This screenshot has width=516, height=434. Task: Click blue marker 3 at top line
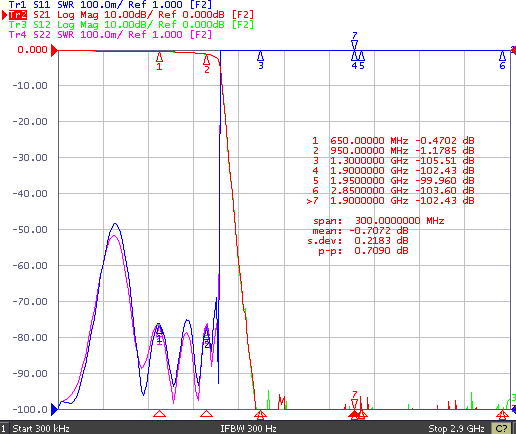coord(261,60)
